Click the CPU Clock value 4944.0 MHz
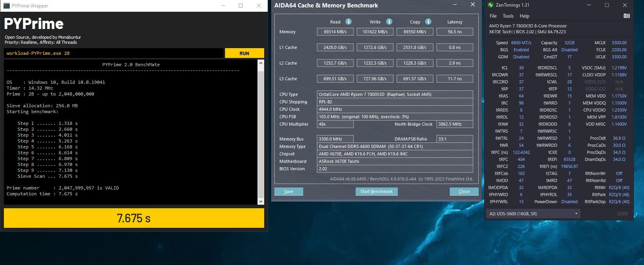This screenshot has height=265, width=644. tap(395, 109)
